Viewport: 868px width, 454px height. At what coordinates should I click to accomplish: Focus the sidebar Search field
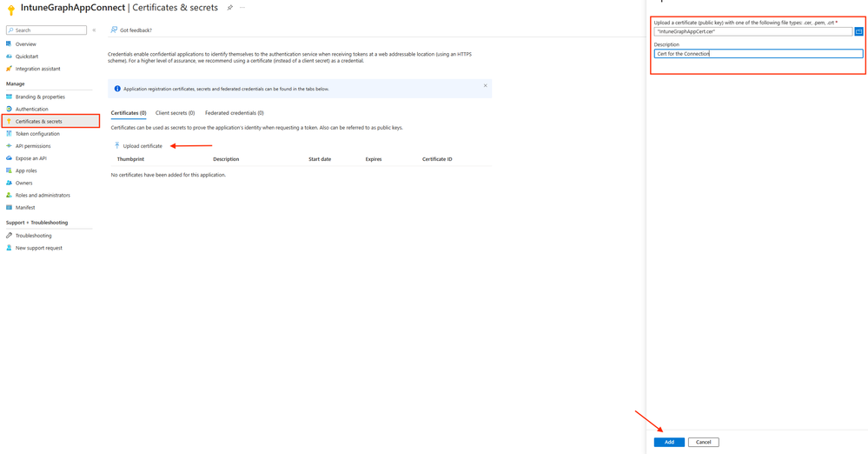(47, 30)
